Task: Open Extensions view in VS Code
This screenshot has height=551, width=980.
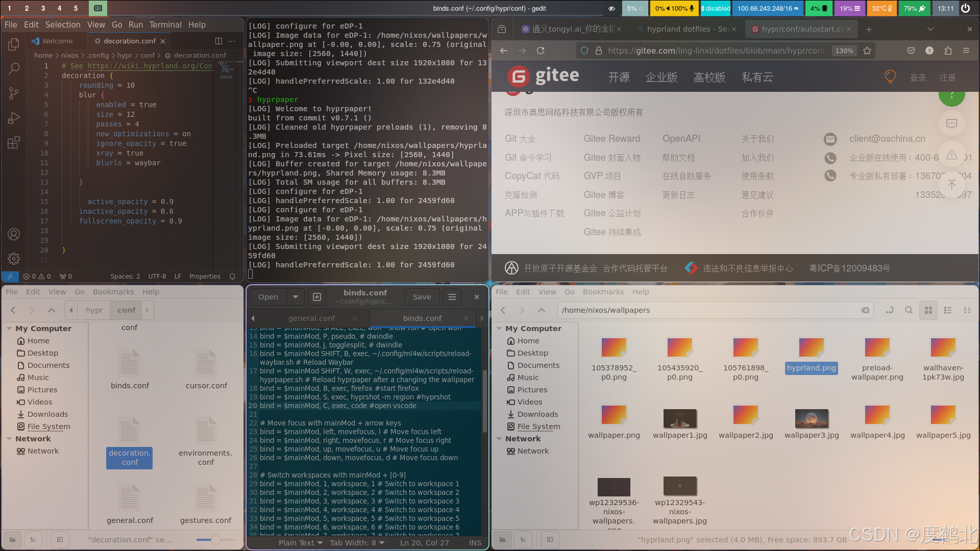Action: [14, 142]
